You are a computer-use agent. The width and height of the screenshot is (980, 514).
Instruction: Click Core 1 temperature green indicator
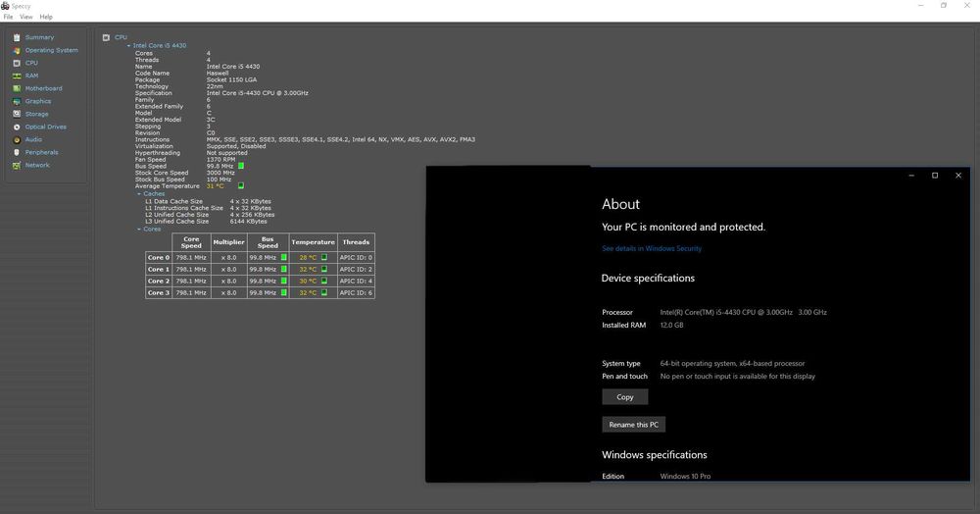click(x=324, y=269)
